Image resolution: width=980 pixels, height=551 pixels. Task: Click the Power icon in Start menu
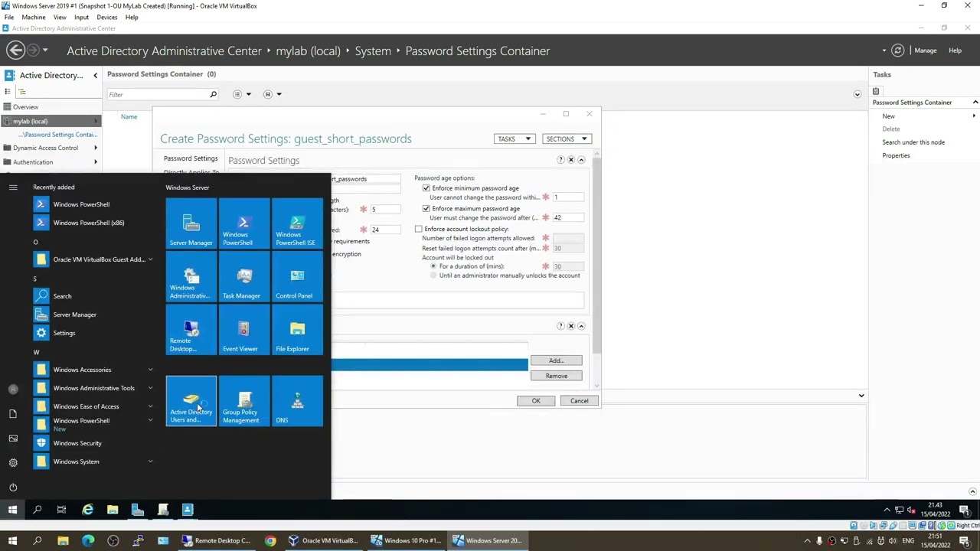click(13, 487)
